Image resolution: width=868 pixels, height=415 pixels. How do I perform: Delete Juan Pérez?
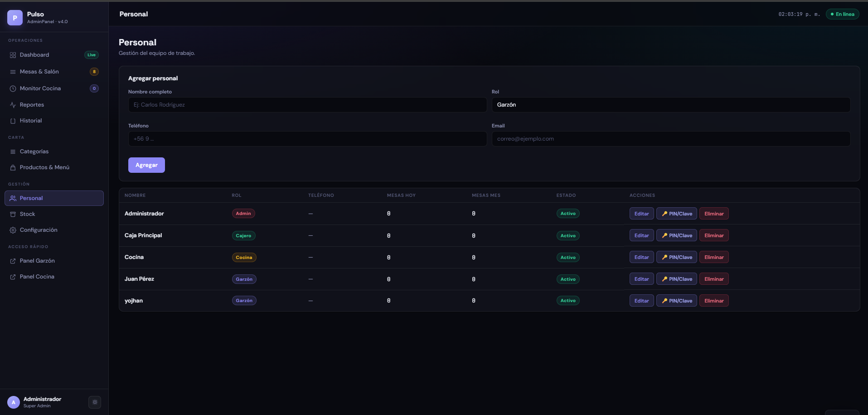pyautogui.click(x=714, y=279)
